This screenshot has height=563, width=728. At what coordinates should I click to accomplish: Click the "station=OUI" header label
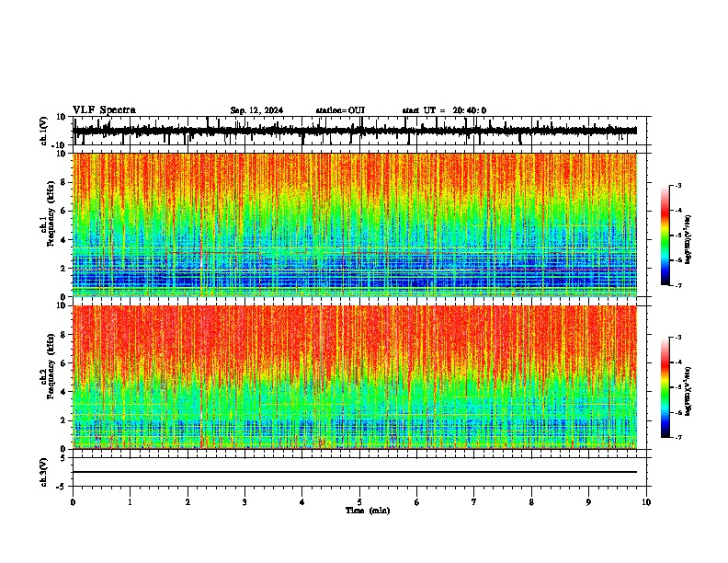pos(340,110)
